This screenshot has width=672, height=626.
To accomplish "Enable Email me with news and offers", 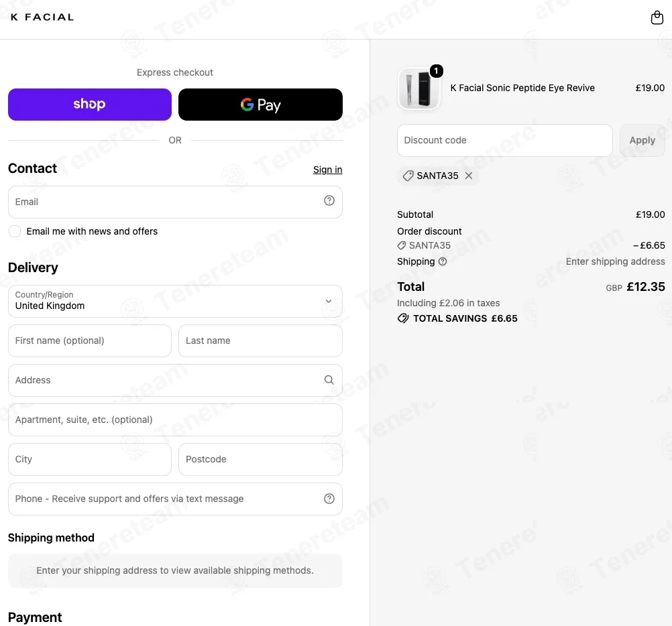I will pyautogui.click(x=15, y=231).
